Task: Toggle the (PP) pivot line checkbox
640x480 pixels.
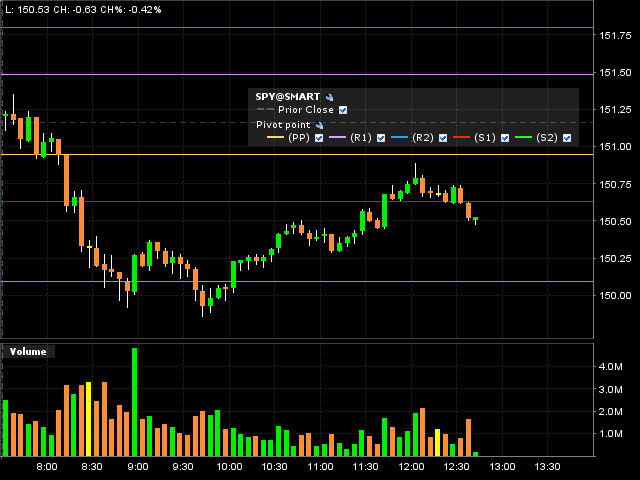Action: coord(319,138)
